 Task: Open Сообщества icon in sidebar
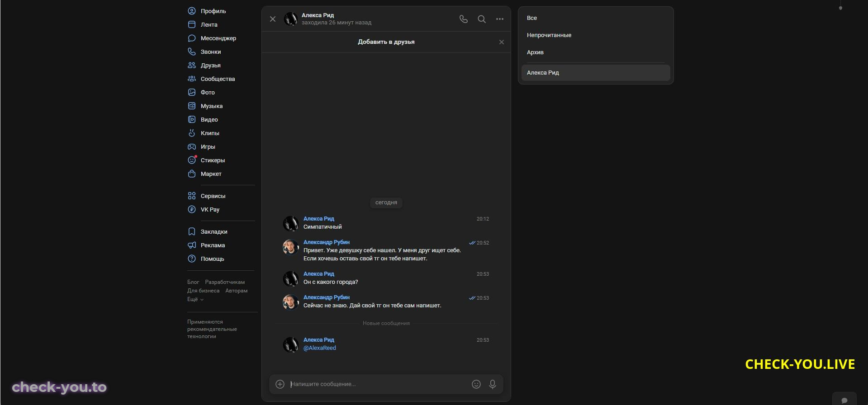pyautogui.click(x=192, y=79)
